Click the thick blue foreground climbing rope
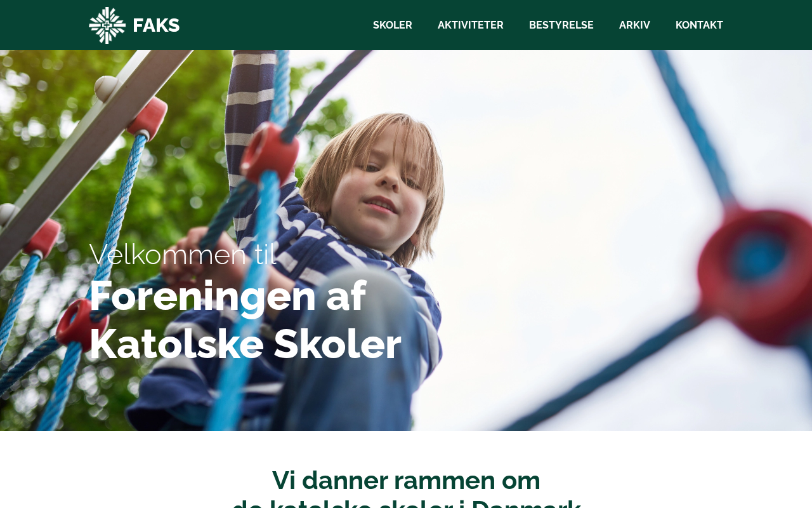The height and width of the screenshot is (508, 812). pyautogui.click(x=247, y=305)
